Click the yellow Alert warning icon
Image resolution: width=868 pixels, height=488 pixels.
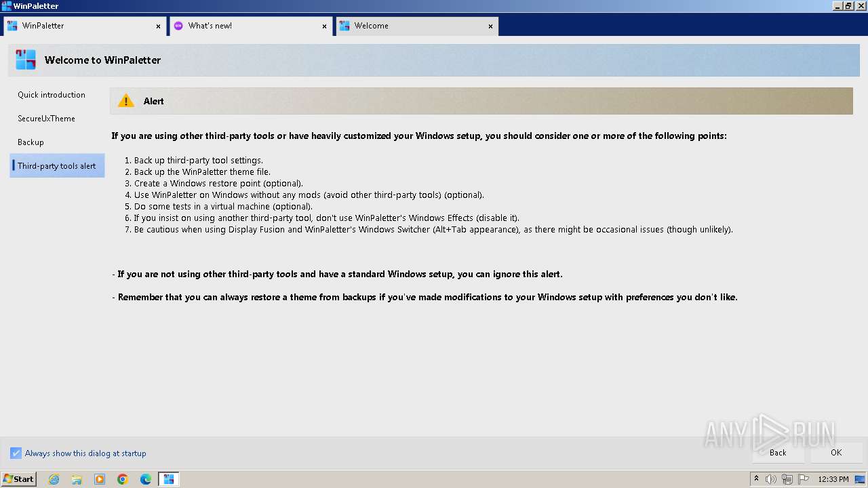(x=126, y=101)
